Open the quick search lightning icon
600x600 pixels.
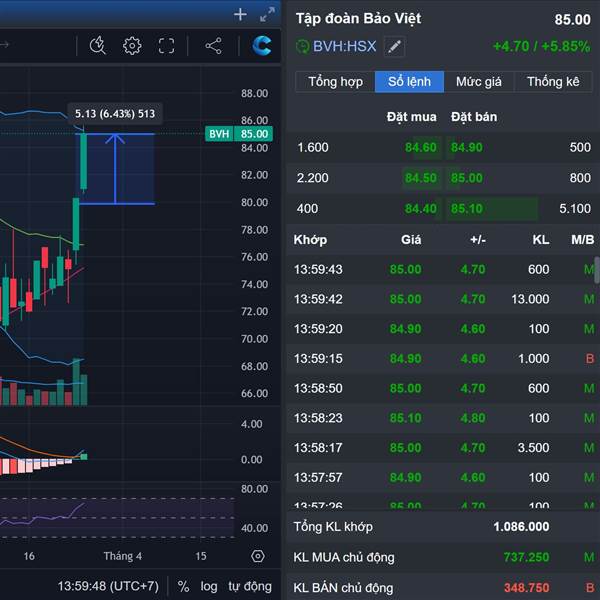pos(98,46)
